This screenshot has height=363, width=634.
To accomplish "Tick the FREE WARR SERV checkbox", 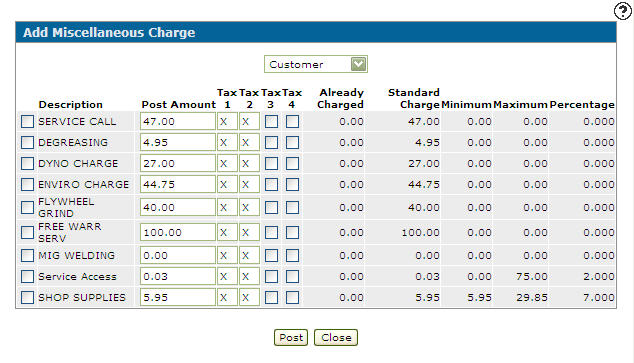I will (x=27, y=232).
